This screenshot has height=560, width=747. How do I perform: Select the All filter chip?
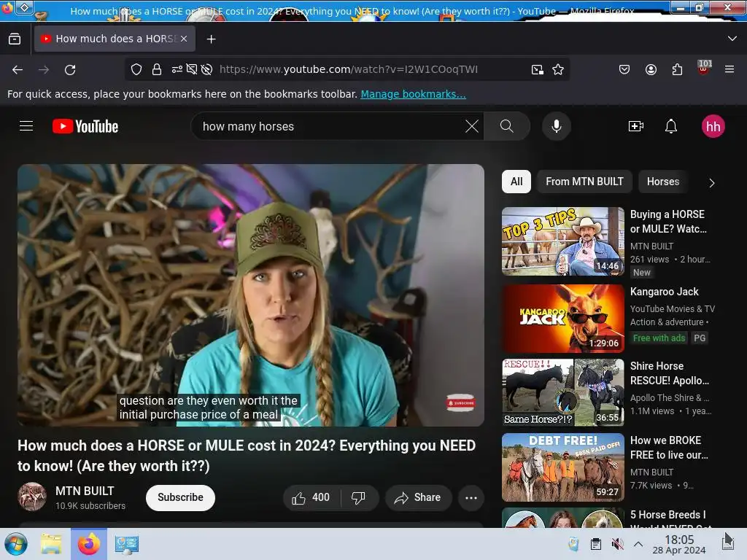(516, 182)
